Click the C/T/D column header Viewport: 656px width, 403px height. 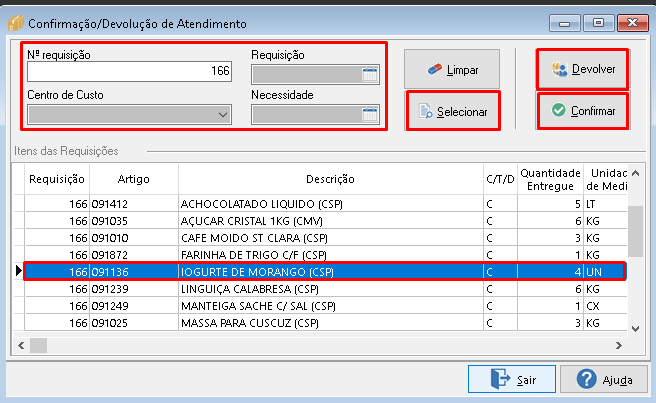500,179
